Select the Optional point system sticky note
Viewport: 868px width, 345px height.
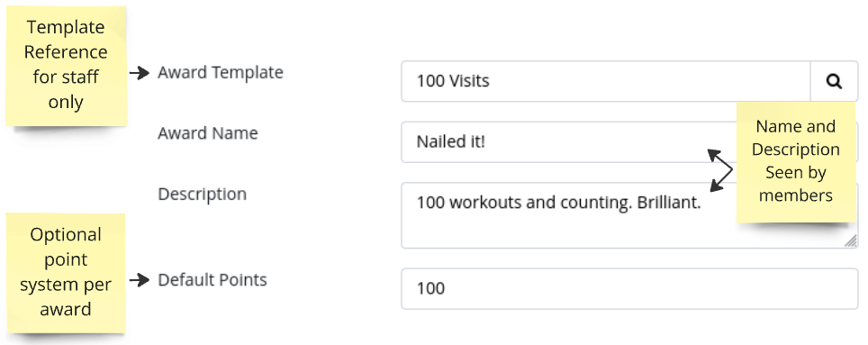[x=66, y=273]
